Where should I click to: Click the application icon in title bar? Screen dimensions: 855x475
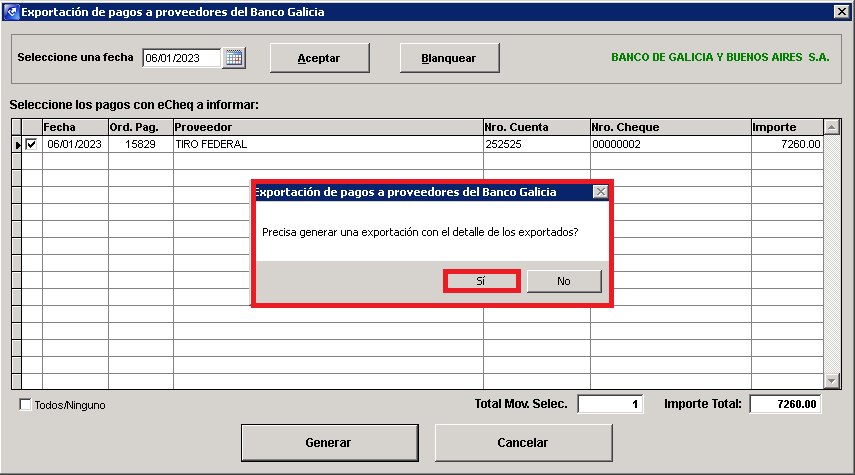pos(11,11)
